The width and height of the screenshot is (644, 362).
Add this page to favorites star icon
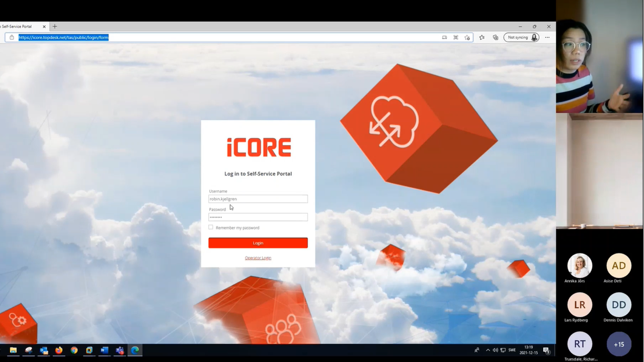click(467, 37)
